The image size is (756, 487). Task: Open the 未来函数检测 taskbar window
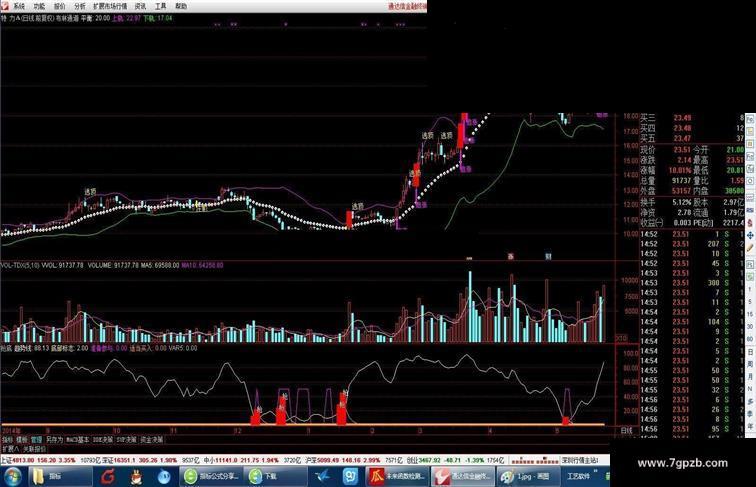(x=397, y=477)
